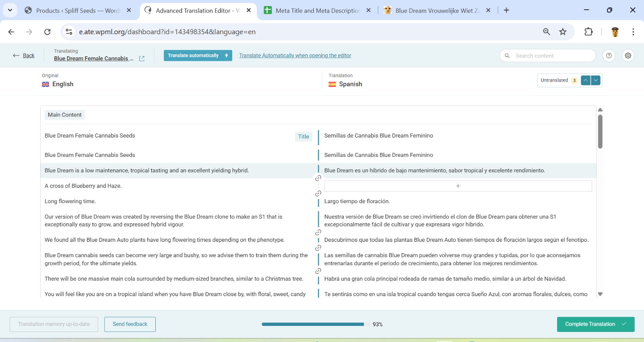Click the Untranslated count badge
Image resolution: width=644 pixels, height=342 pixels.
574,80
